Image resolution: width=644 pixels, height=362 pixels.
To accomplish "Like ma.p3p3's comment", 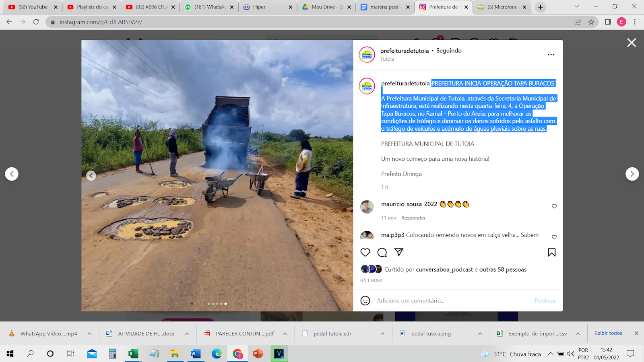I will click(x=554, y=237).
